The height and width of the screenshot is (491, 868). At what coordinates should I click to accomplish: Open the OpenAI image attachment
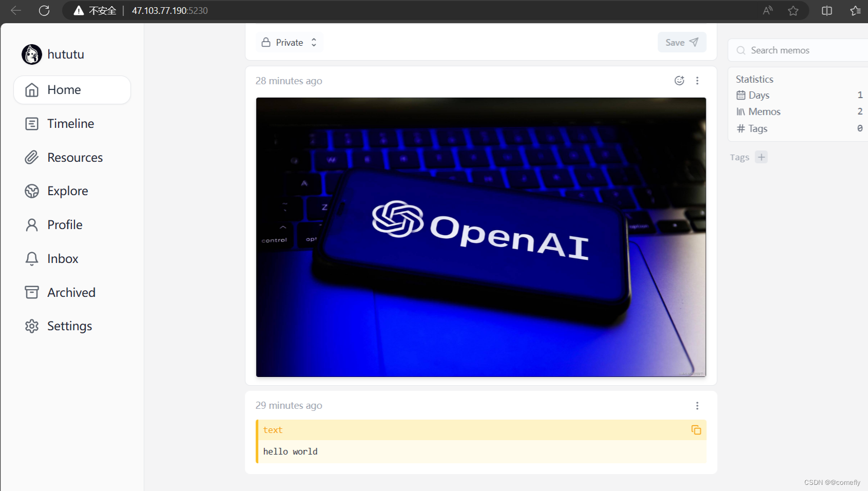point(480,237)
